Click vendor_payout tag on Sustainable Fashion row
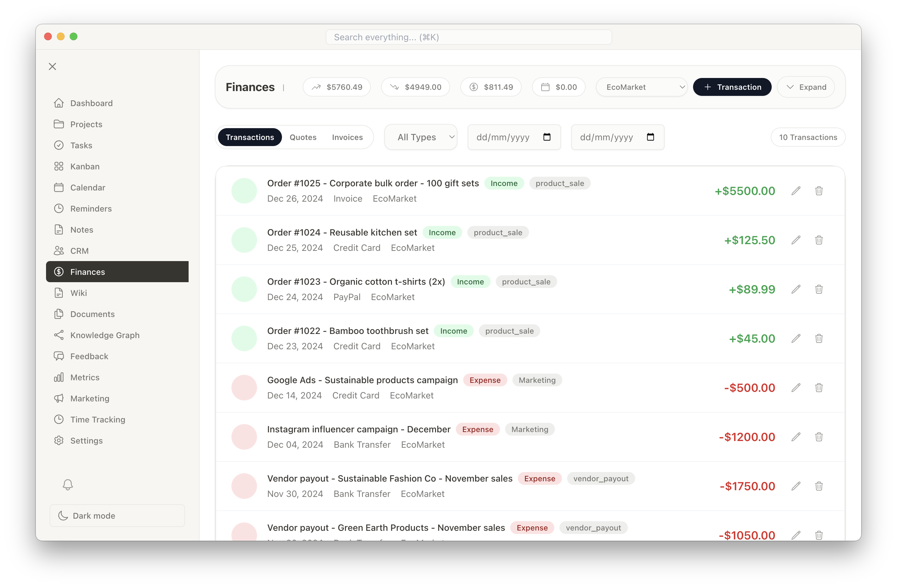The image size is (897, 588). 600,478
